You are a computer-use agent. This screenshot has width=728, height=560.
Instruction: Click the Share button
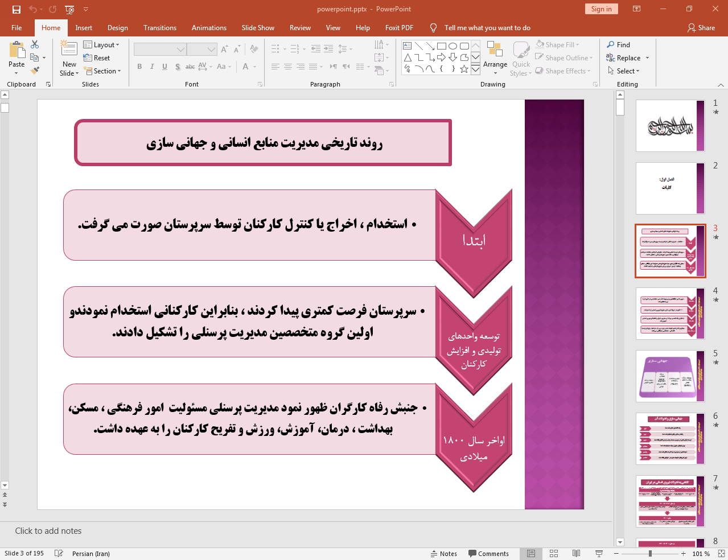[x=701, y=27]
